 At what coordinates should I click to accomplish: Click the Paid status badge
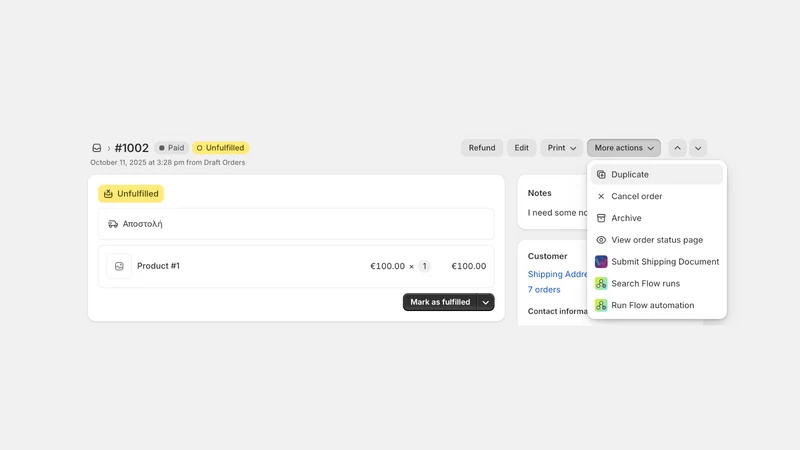171,148
